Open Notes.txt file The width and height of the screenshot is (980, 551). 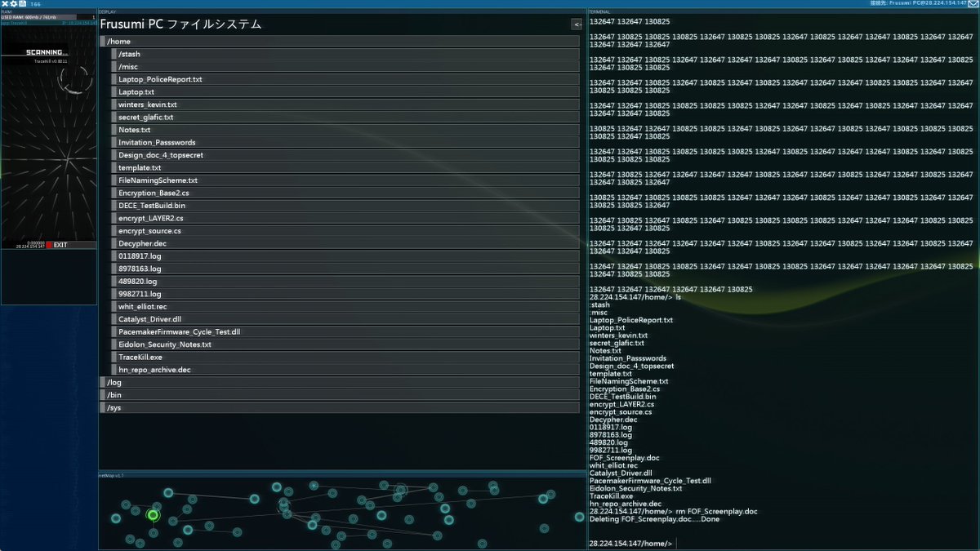[x=345, y=130]
